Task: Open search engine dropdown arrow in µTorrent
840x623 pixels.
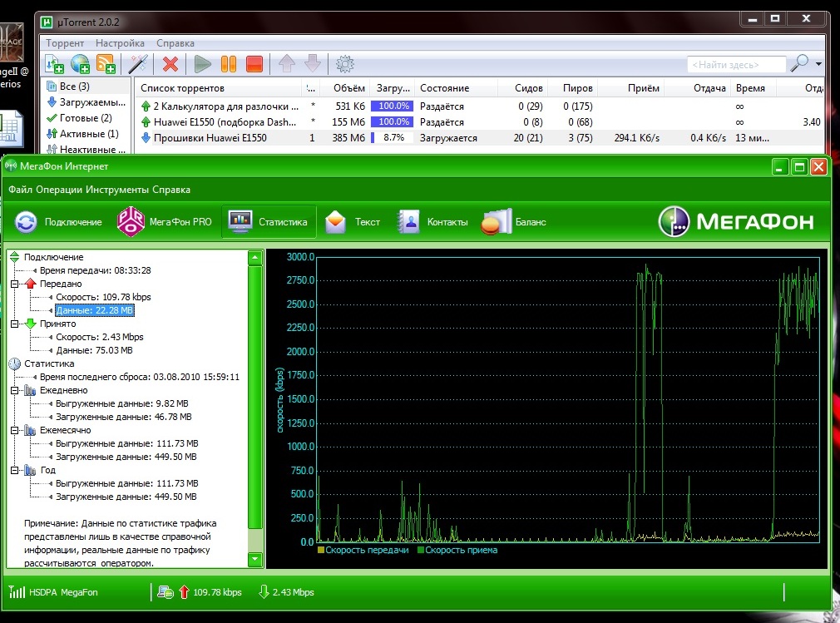Action: [818, 64]
